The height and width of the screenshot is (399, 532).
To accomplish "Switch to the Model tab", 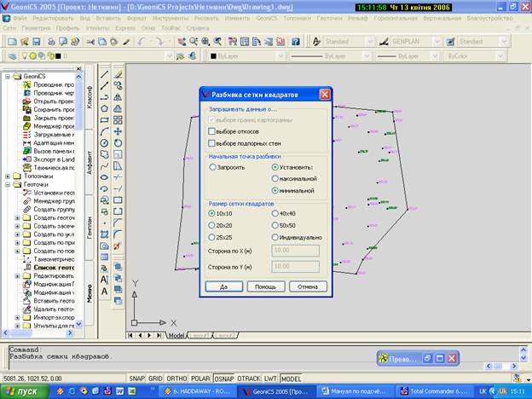I will pyautogui.click(x=176, y=336).
